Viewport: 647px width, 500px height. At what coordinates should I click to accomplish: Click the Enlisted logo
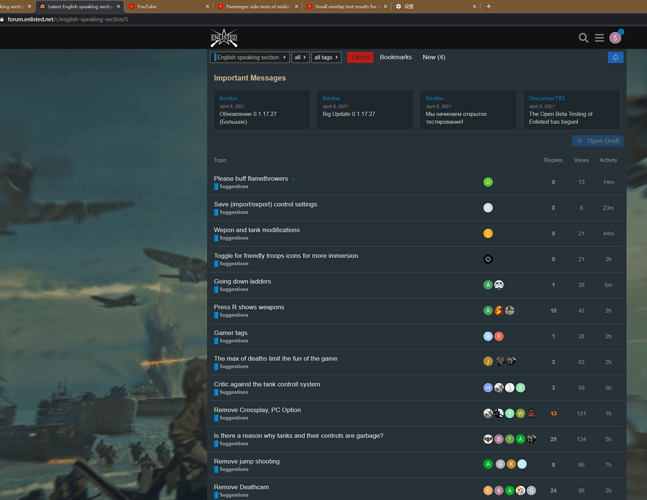tap(224, 38)
